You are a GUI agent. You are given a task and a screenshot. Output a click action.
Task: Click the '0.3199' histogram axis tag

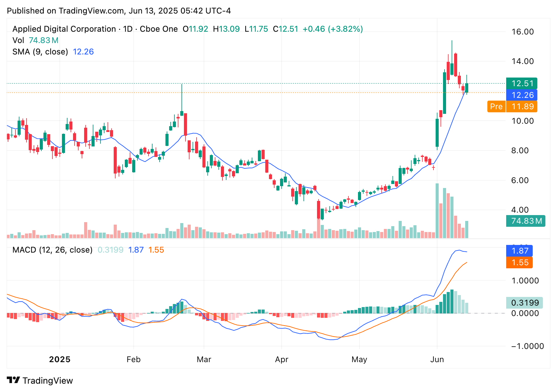[524, 303]
